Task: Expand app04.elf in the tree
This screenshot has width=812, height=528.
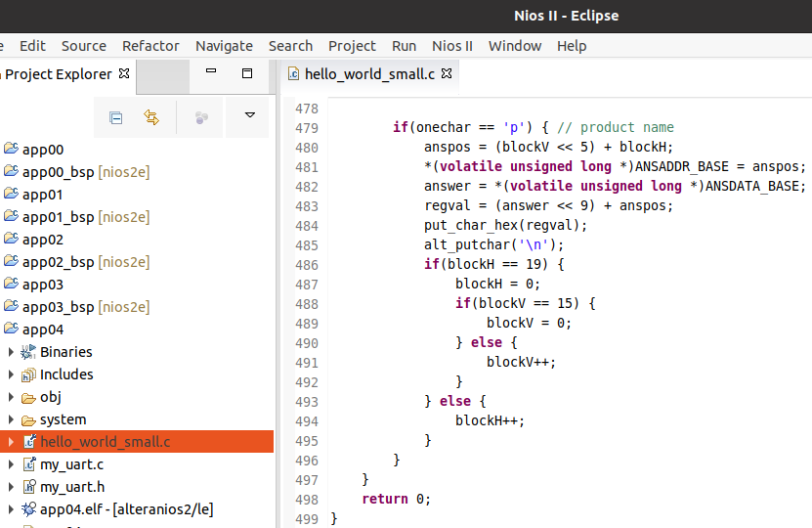Action: tap(11, 509)
